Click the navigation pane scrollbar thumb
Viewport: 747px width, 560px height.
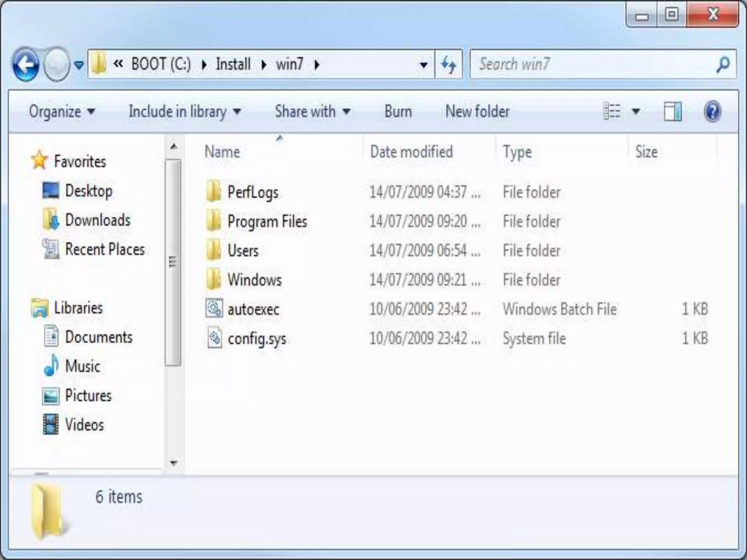pyautogui.click(x=173, y=262)
